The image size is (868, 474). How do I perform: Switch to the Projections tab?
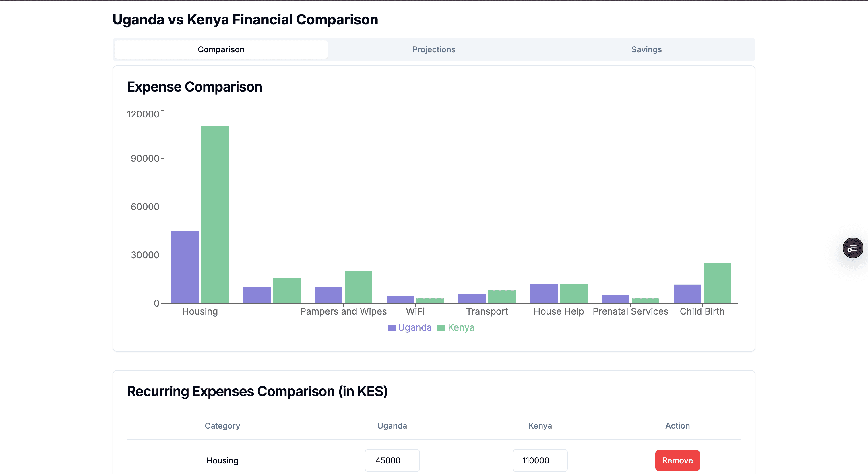(x=434, y=50)
